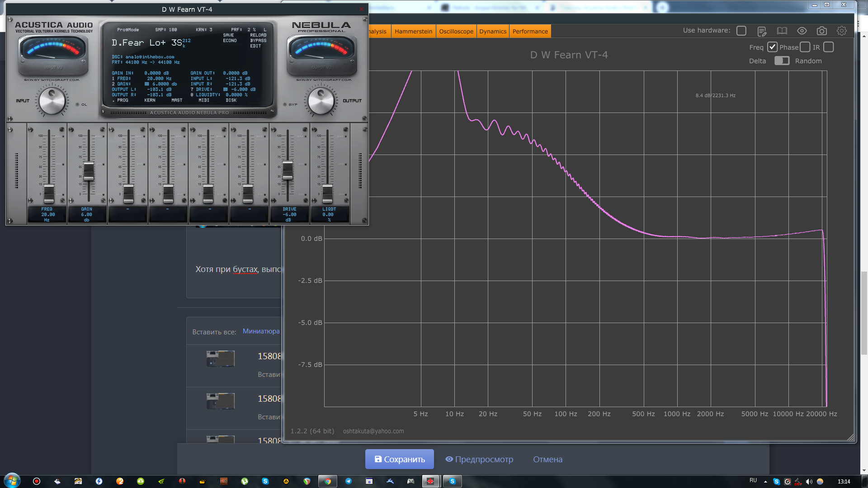Viewport: 868px width, 488px height.
Task: Click the eye icon next to Предпросмотр
Action: (x=449, y=459)
